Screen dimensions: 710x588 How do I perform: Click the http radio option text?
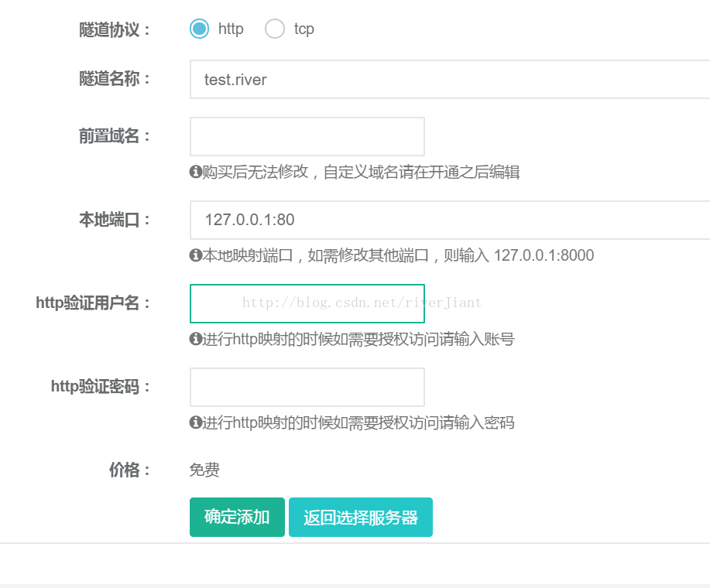pyautogui.click(x=231, y=29)
